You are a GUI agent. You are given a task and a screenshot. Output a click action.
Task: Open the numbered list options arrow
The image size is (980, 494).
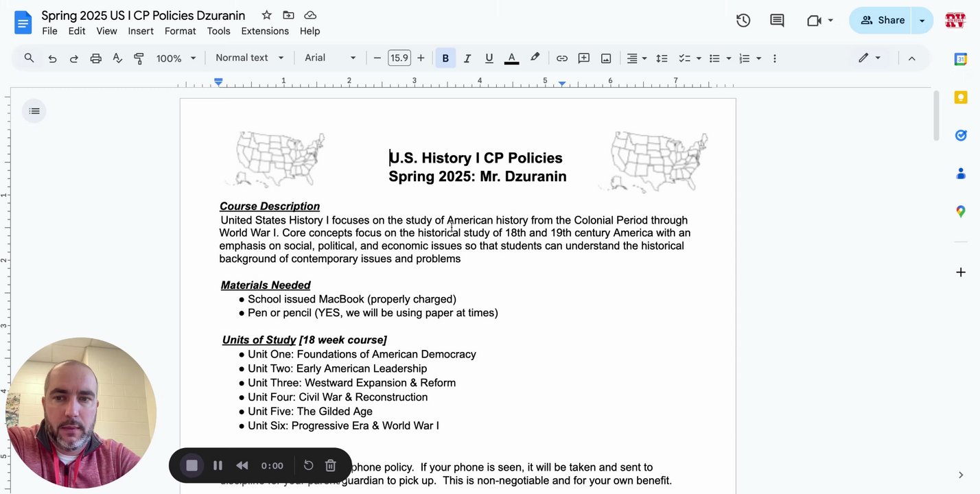pos(758,58)
